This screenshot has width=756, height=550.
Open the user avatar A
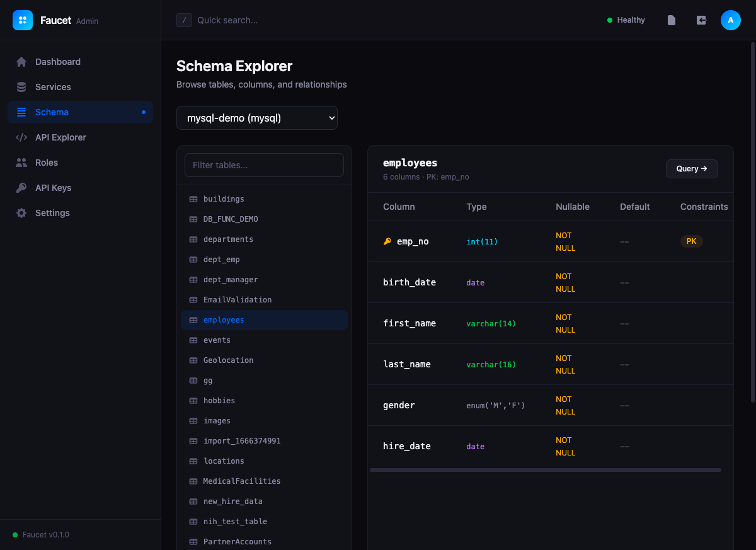(x=731, y=20)
